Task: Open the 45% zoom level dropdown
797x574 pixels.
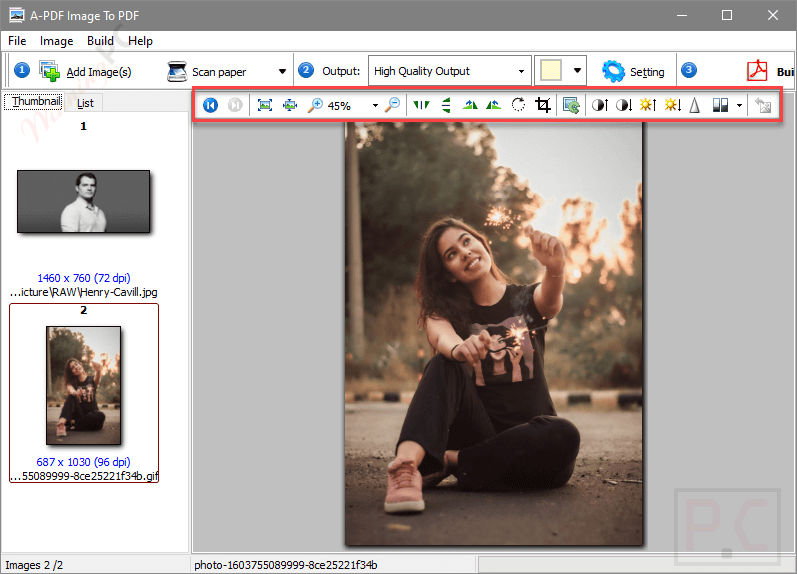Action: coord(375,106)
